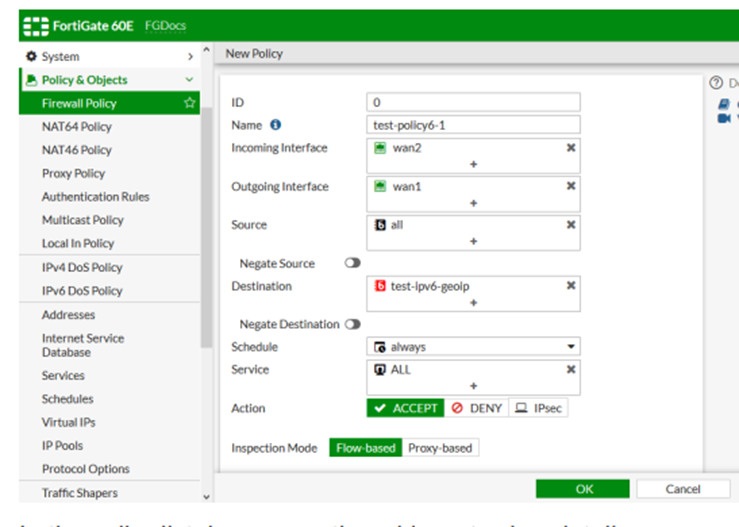Click the favorite star on Firewall Policy
The image size is (739, 527).
click(189, 103)
